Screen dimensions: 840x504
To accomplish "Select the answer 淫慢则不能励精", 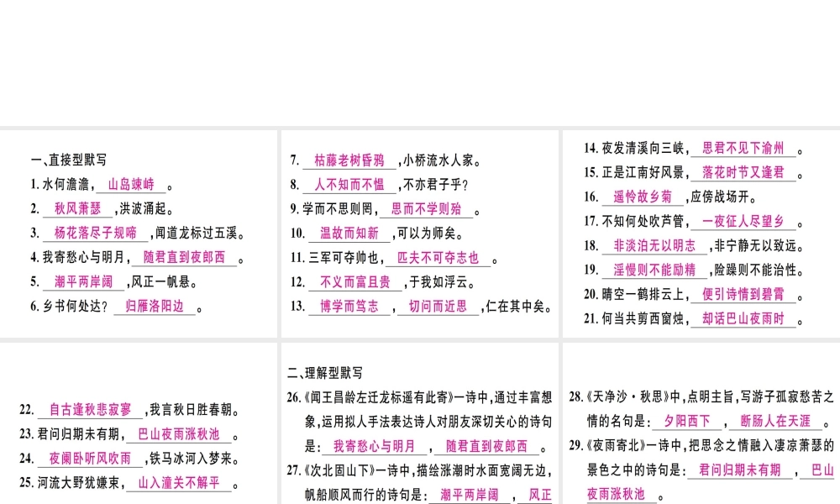I will [654, 270].
